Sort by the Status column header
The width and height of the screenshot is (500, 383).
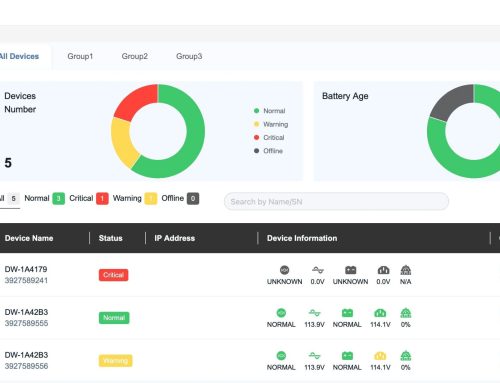pyautogui.click(x=111, y=238)
